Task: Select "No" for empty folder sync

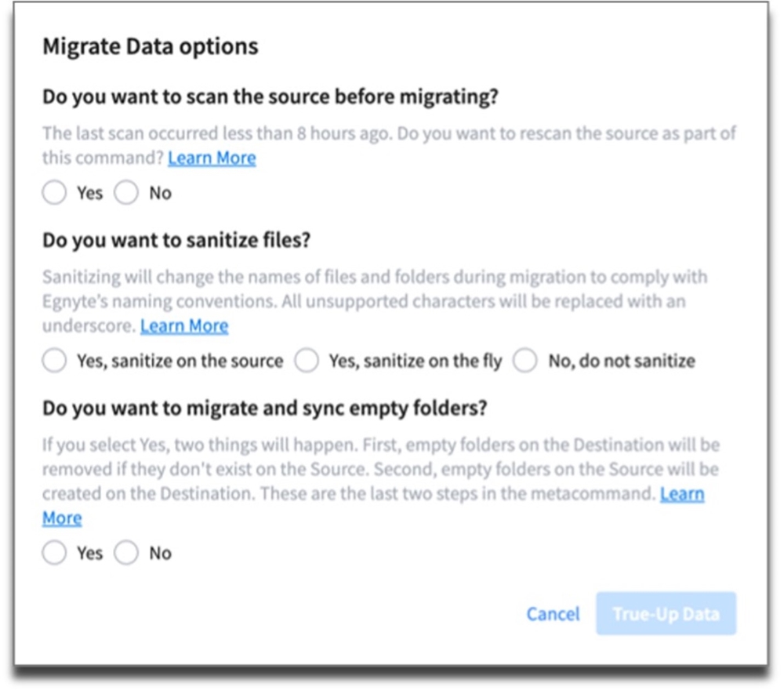Action: click(126, 552)
